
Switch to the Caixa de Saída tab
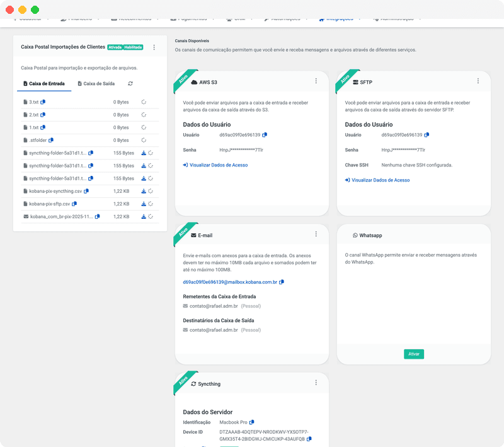click(x=98, y=83)
